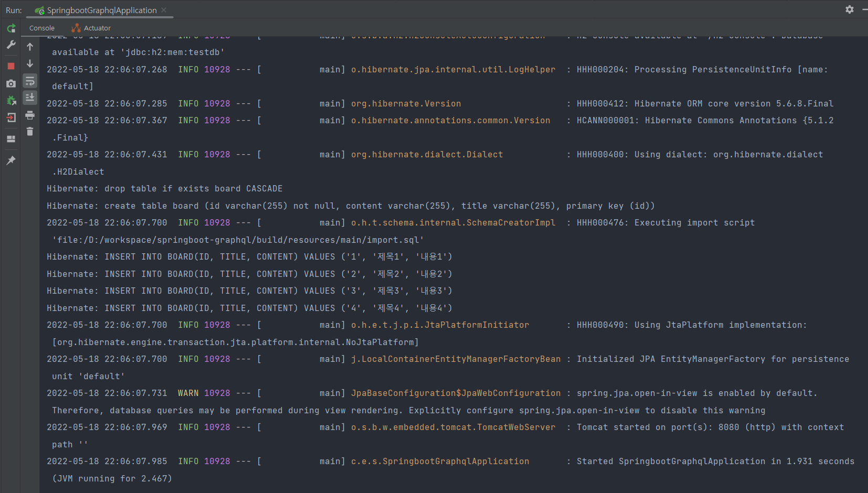Image resolution: width=868 pixels, height=493 pixels.
Task: Click '[org.hibernate.engine.transaction.jta.platform.internal.NoJtaPlatform]' line
Action: pos(236,342)
